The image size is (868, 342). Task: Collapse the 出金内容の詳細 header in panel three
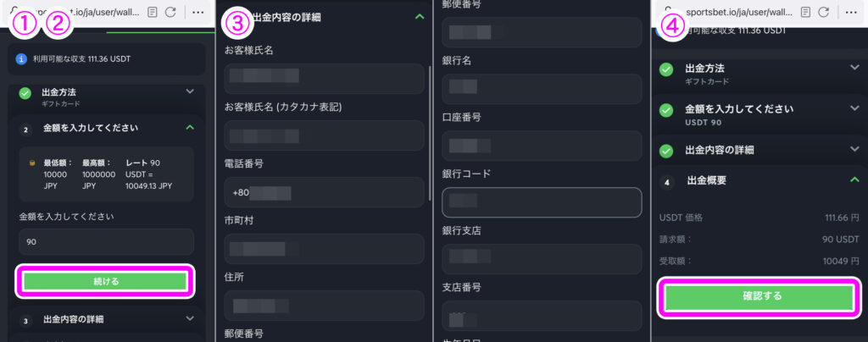click(420, 17)
